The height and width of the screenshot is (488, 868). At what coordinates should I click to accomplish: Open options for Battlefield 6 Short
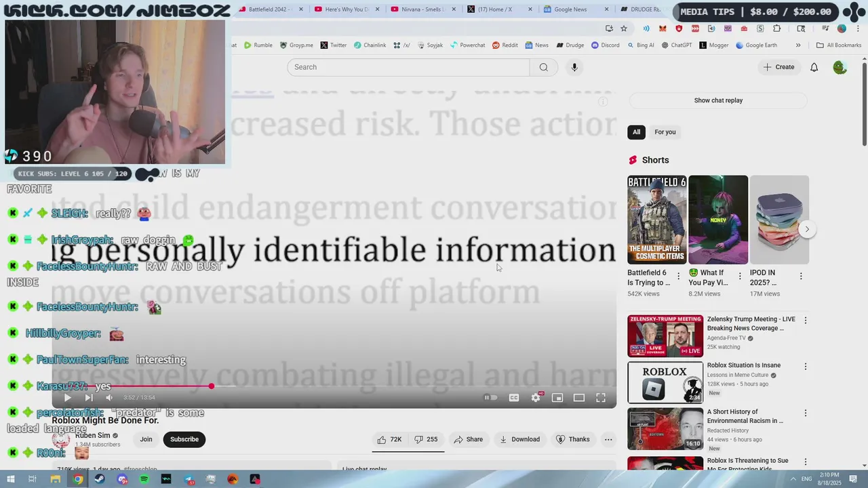[x=679, y=277]
